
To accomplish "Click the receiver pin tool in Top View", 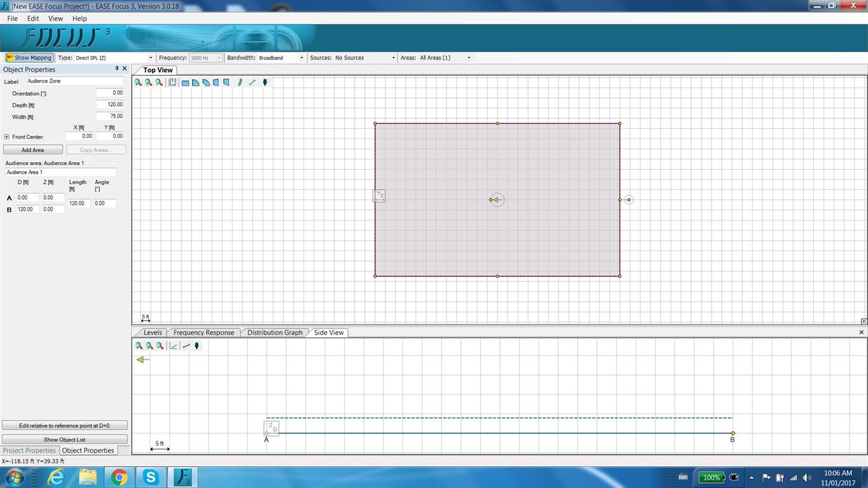I will 265,83.
